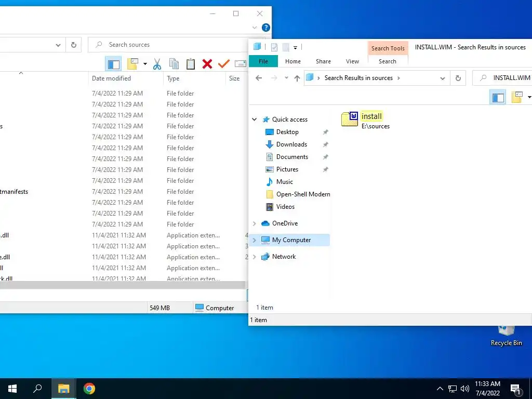Expand the OneDrive tree node
This screenshot has height=399, width=532.
click(x=254, y=223)
